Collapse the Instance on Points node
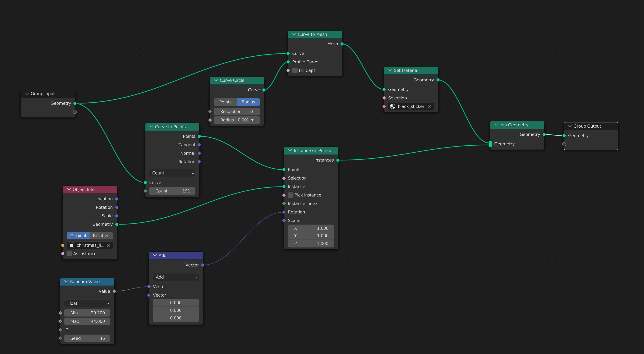The width and height of the screenshot is (644, 354). point(290,151)
